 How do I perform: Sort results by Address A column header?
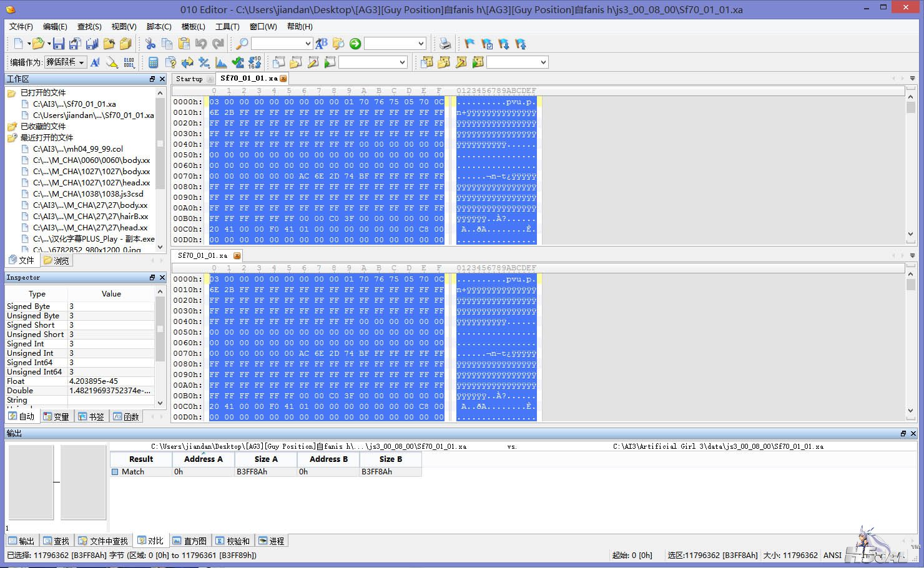(203, 459)
